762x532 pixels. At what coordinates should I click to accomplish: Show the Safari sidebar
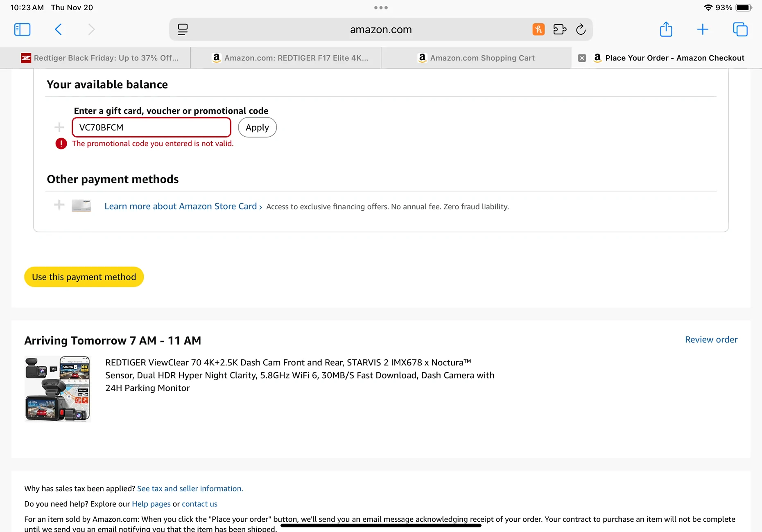22,29
